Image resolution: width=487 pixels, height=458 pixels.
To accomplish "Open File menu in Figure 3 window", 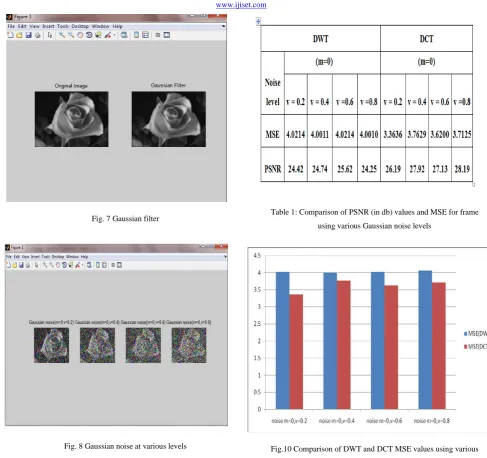I will (x=11, y=26).
